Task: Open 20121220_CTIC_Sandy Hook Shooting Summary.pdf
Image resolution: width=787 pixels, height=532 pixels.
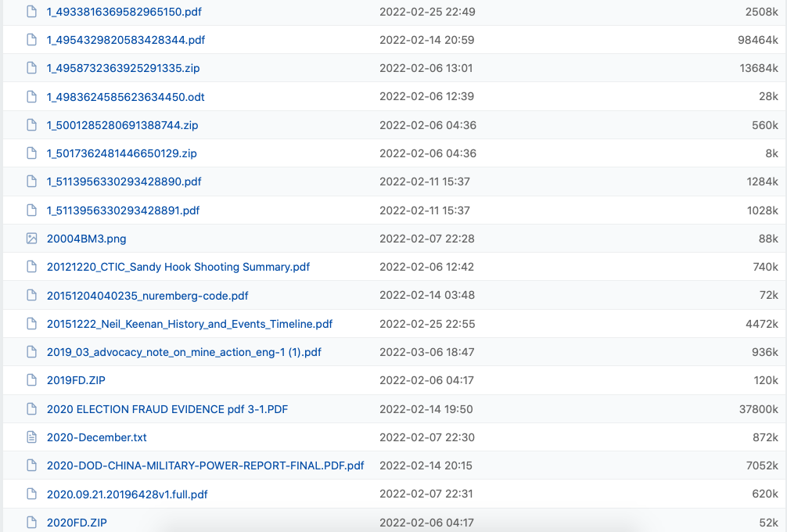Action: point(178,267)
